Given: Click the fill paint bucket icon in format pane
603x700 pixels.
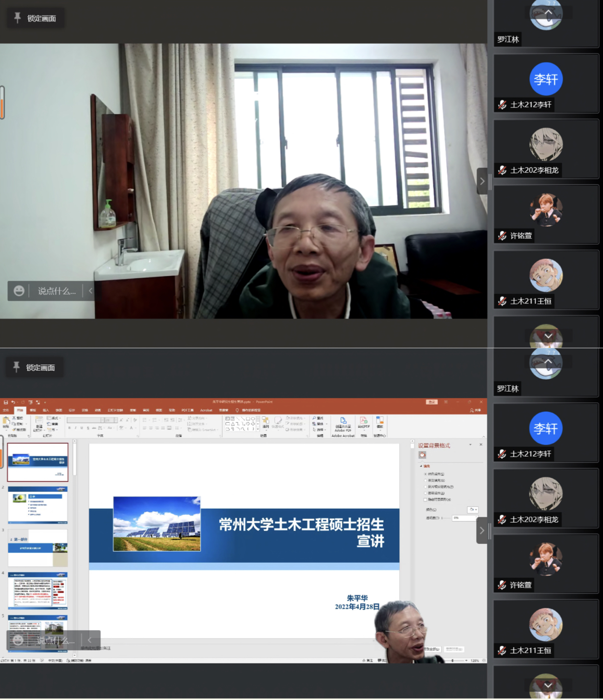Looking at the screenshot, I should point(422,455).
